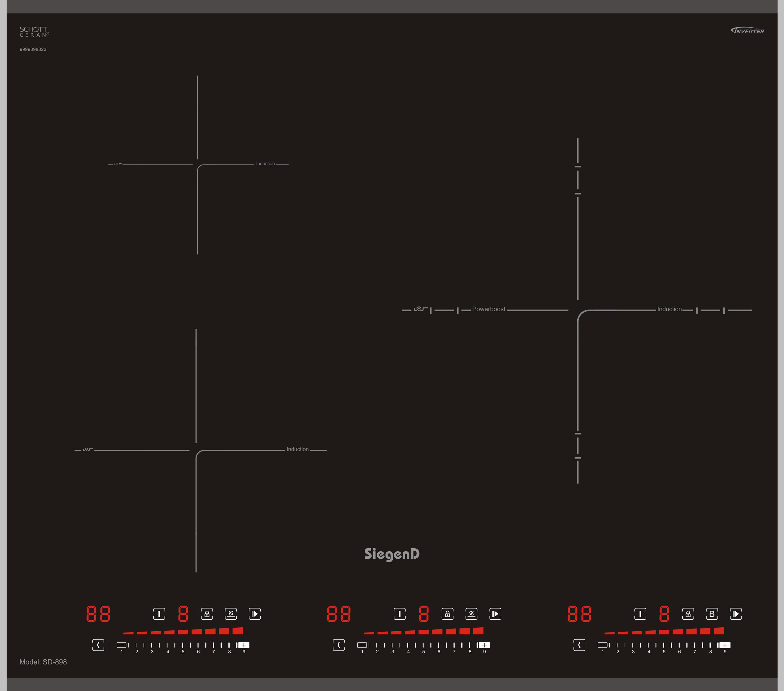Tap keep-warm icon in middle zone controls

click(x=471, y=614)
